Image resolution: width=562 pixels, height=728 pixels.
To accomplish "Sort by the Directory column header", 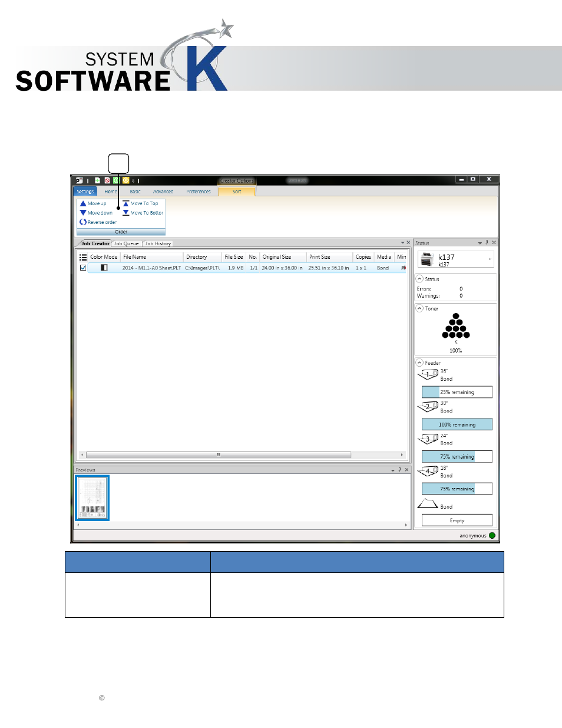I will (203, 257).
